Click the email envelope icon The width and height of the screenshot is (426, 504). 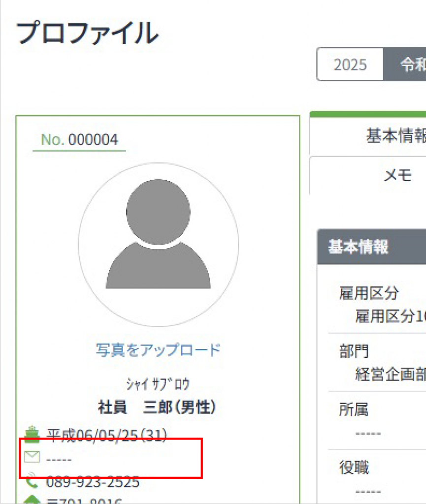coord(32,458)
